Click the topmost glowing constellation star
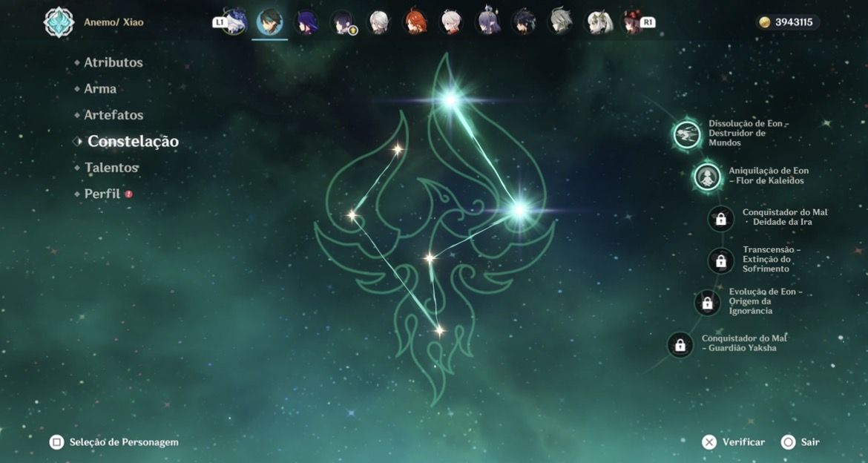868x463 pixels. 450,99
